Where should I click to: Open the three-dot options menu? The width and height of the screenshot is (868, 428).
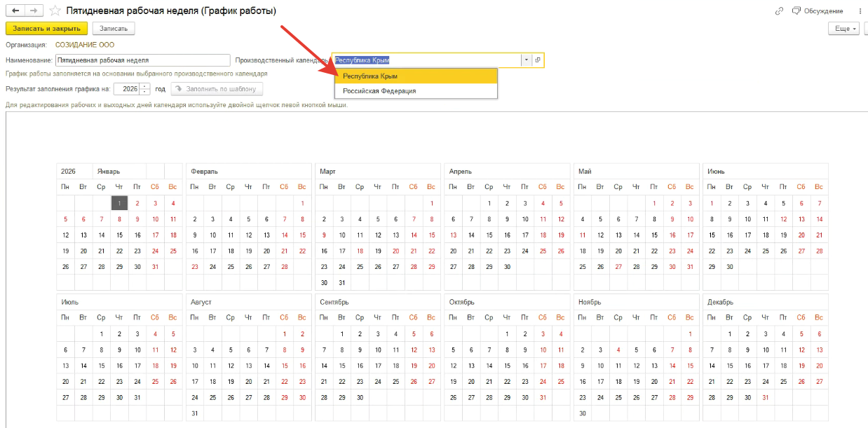(x=860, y=11)
